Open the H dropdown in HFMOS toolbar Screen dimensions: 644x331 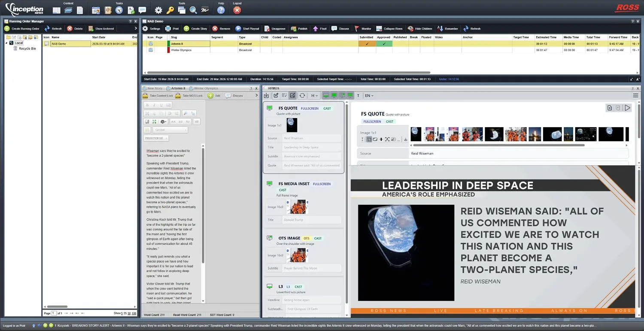coord(314,96)
